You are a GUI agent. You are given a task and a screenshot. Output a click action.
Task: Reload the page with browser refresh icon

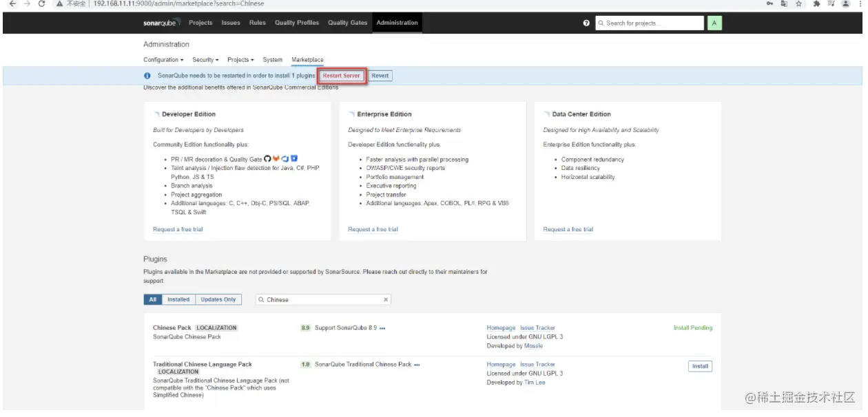coord(41,3)
